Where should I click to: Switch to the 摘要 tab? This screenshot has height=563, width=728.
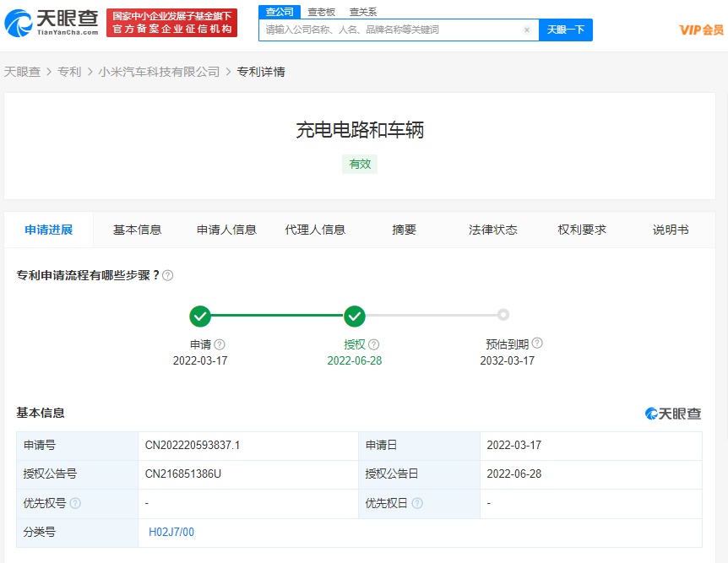(x=404, y=230)
